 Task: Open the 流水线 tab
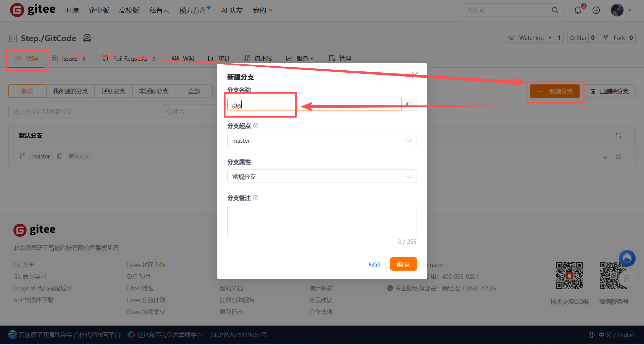[x=258, y=59]
